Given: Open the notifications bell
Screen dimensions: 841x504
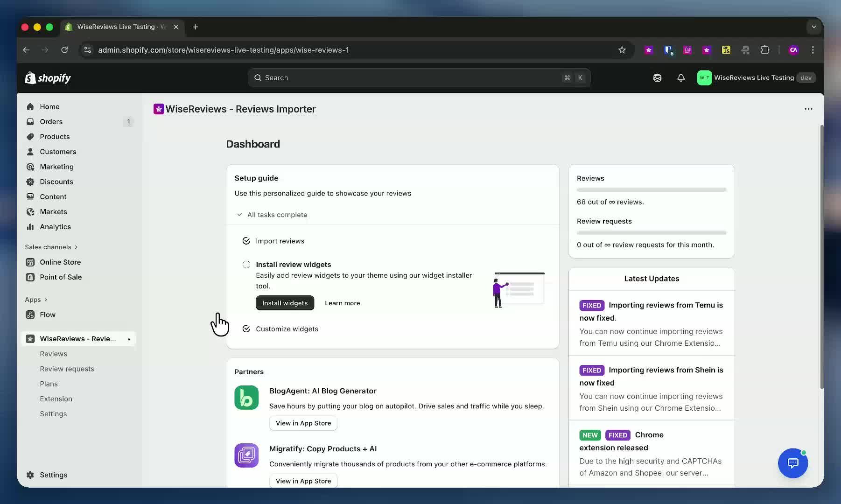Looking at the screenshot, I should click(x=681, y=78).
